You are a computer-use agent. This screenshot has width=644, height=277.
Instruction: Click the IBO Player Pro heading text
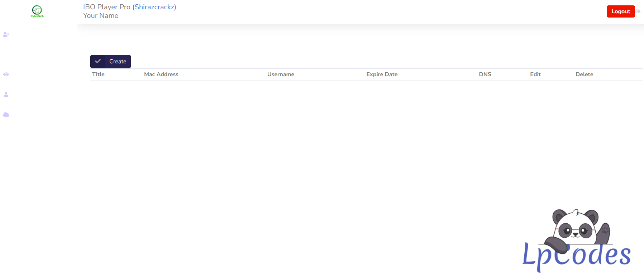click(x=106, y=7)
